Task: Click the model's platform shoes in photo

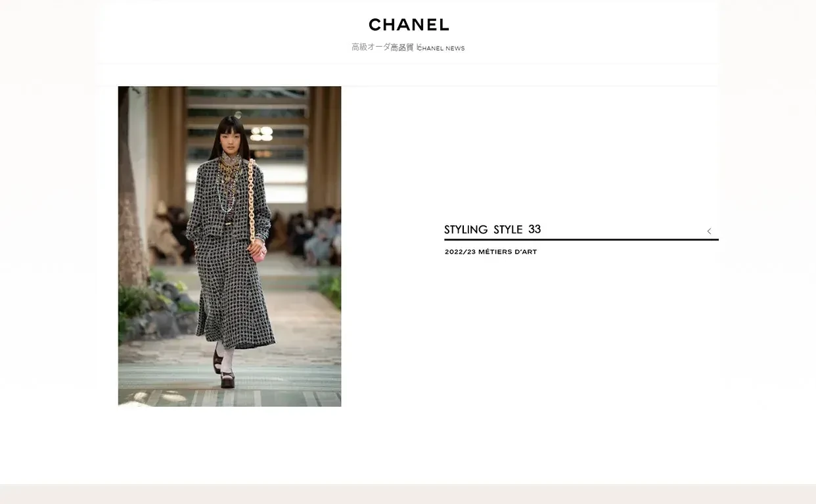Action: click(223, 371)
